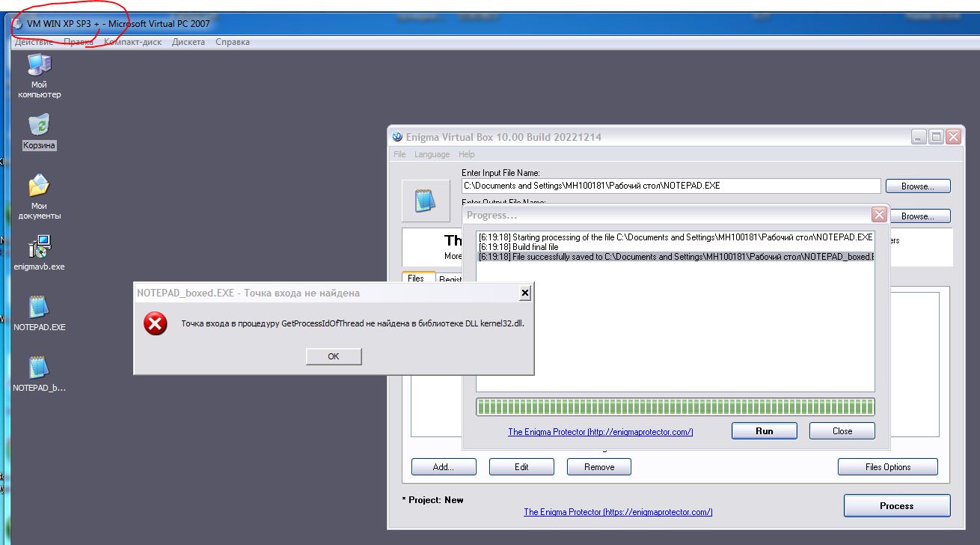Select the NOTEPAD.EXE desktop icon
This screenshot has width=980, height=545.
[39, 314]
